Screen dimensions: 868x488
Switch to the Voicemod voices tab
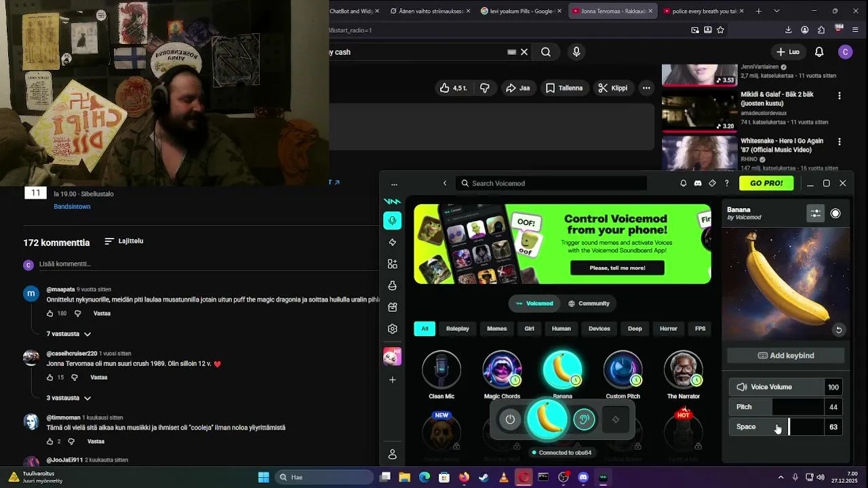[x=534, y=304]
